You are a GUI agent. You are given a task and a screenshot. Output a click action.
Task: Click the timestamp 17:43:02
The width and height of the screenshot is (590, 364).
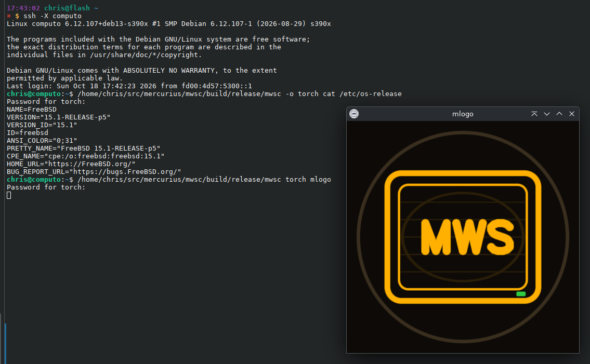point(23,8)
